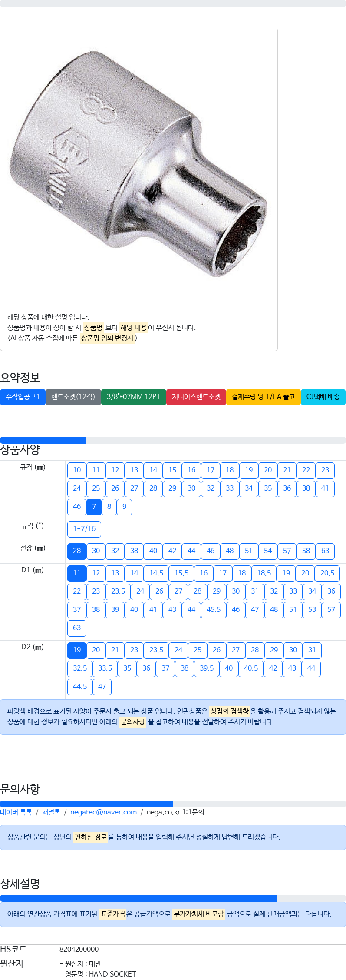Click the 핸드소켓(12각) gray tag
Viewport: 346px width, 980px height.
tap(73, 397)
